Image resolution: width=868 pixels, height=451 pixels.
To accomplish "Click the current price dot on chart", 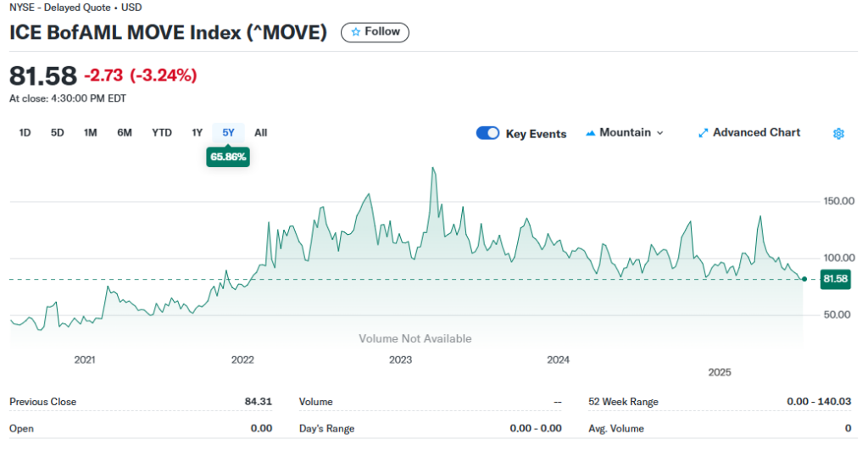I will pos(804,279).
